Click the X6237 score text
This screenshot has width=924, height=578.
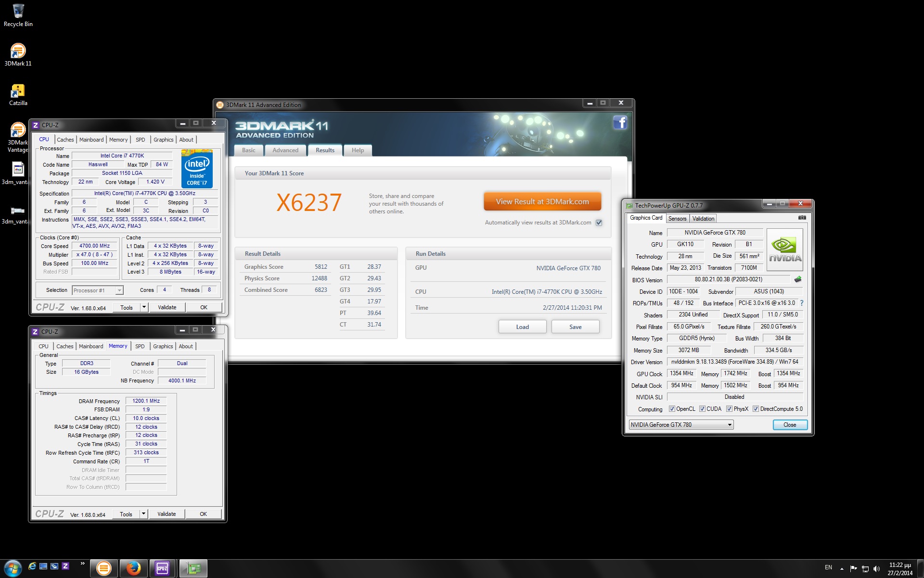(x=309, y=202)
